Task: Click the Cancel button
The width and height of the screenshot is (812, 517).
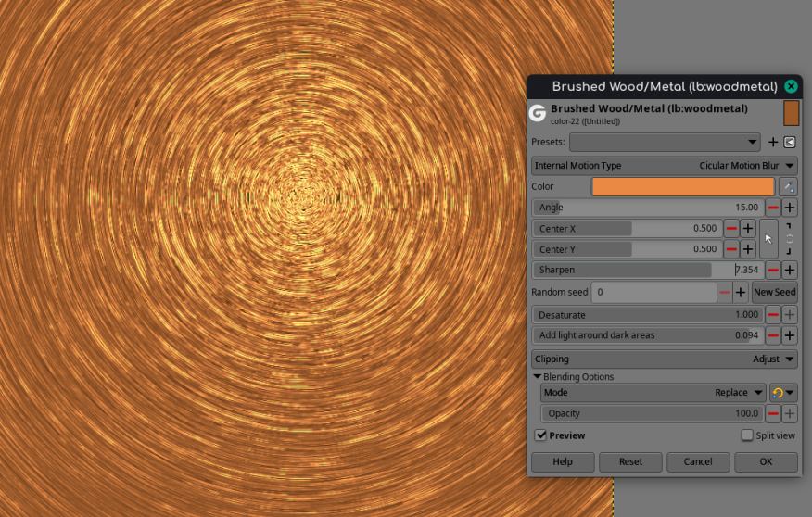Action: click(698, 461)
